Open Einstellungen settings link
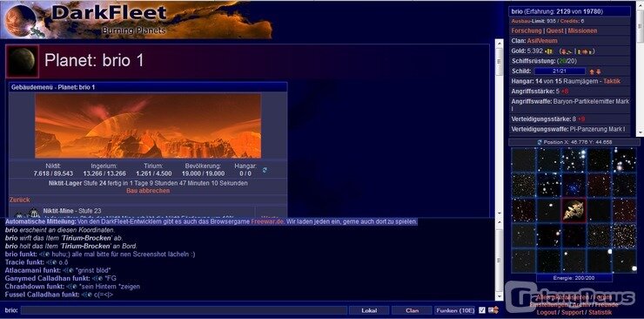 point(549,304)
